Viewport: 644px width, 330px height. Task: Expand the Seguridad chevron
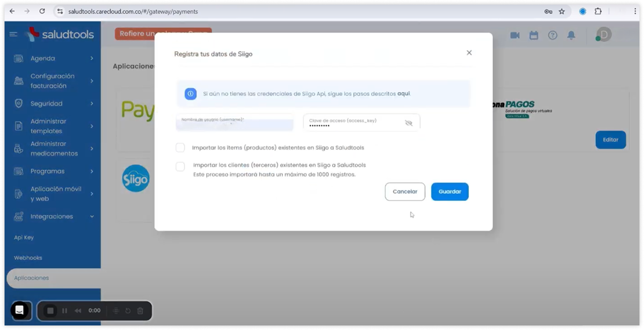point(92,103)
